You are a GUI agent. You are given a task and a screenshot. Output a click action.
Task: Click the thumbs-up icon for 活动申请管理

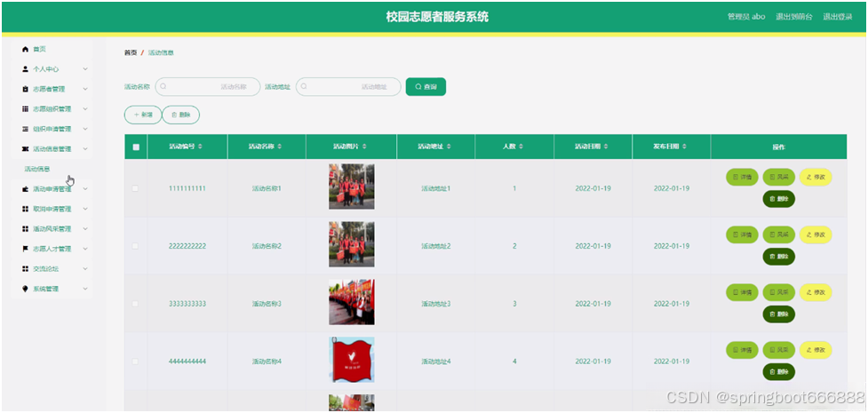pos(25,189)
